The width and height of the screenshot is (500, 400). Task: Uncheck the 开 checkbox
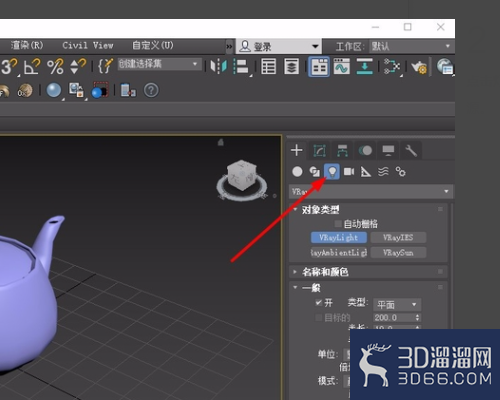tap(319, 303)
